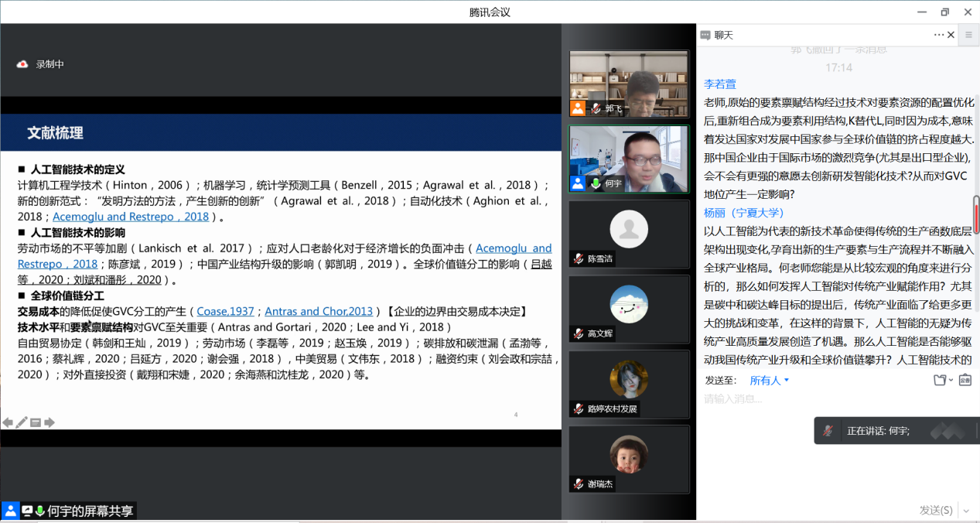Open the slide view menu icon
The width and height of the screenshot is (980, 523).
tap(36, 422)
